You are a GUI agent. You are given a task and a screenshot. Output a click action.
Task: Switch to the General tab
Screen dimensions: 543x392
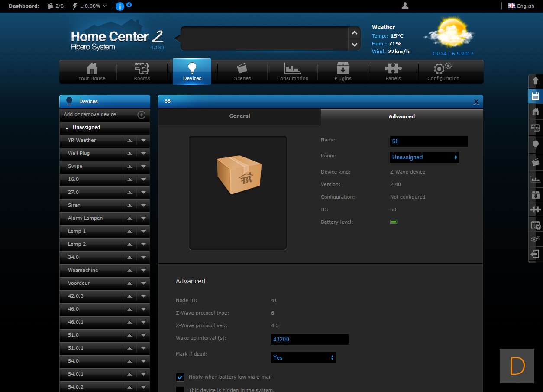coord(239,116)
